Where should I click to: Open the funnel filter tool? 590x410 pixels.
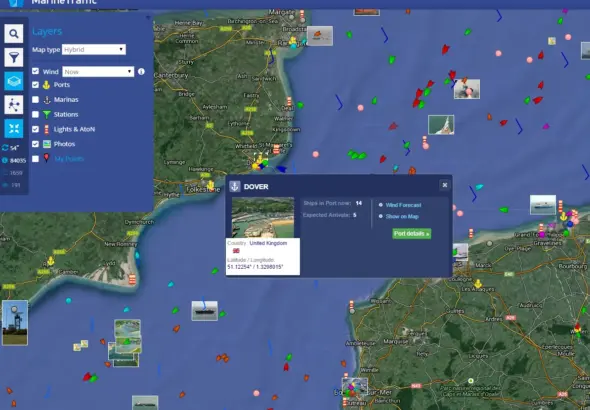(x=14, y=58)
